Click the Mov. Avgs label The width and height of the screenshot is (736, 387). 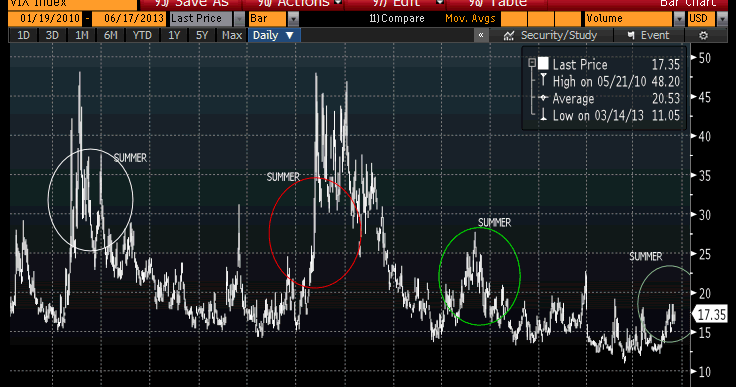[470, 19]
